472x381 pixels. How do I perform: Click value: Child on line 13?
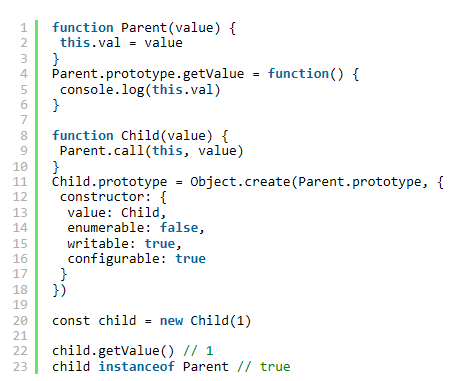click(x=114, y=212)
